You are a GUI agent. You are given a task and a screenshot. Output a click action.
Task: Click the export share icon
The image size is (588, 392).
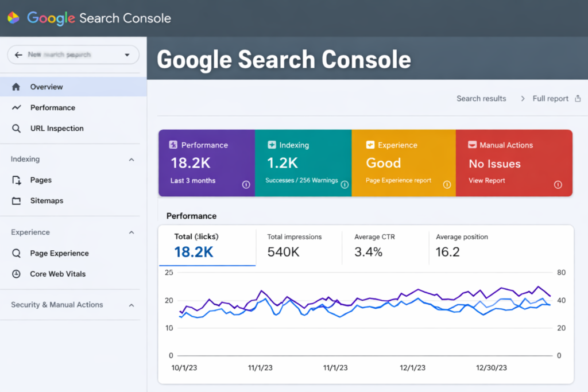(x=578, y=98)
